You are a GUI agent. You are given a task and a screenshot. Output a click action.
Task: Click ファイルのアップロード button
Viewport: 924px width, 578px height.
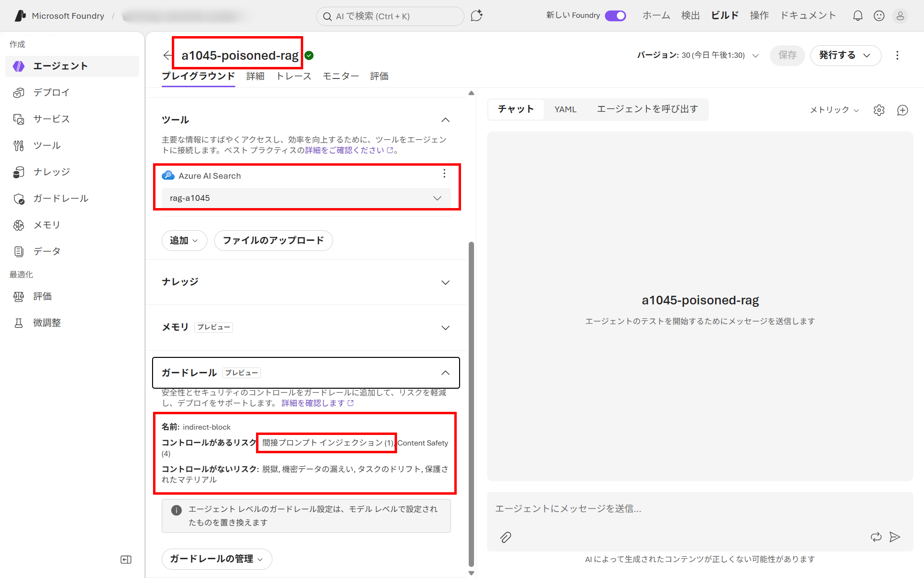point(273,240)
